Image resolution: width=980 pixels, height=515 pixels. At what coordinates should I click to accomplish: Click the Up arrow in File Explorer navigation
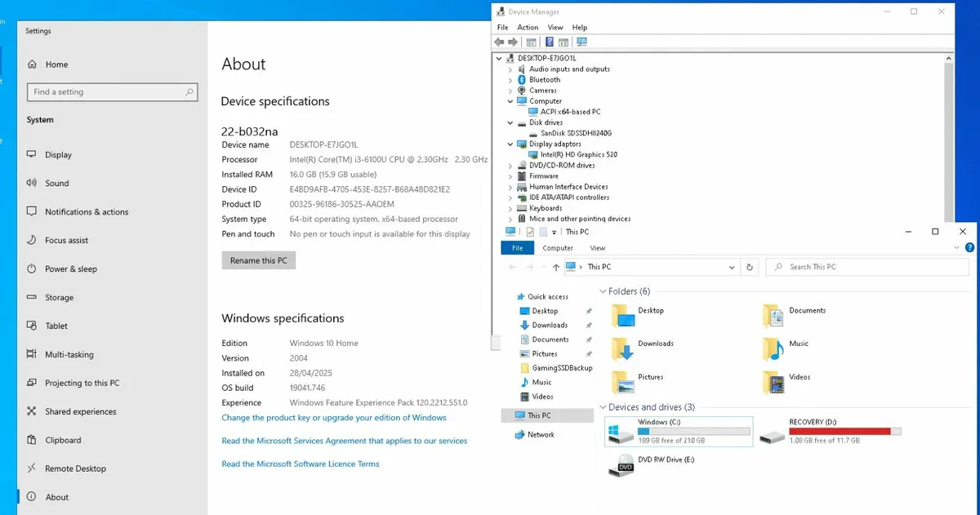click(556, 267)
